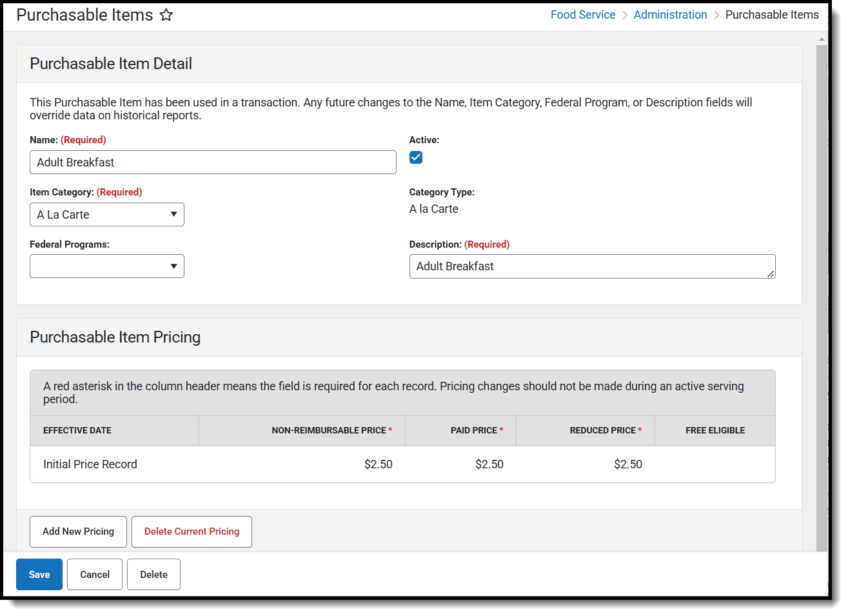Click the Effective Date column header
848x616 pixels.
[x=77, y=430]
